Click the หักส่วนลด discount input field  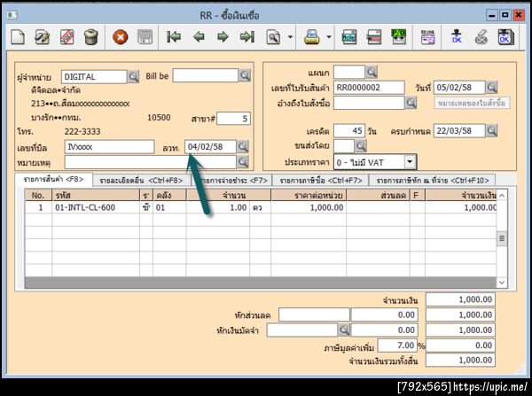click(x=314, y=314)
